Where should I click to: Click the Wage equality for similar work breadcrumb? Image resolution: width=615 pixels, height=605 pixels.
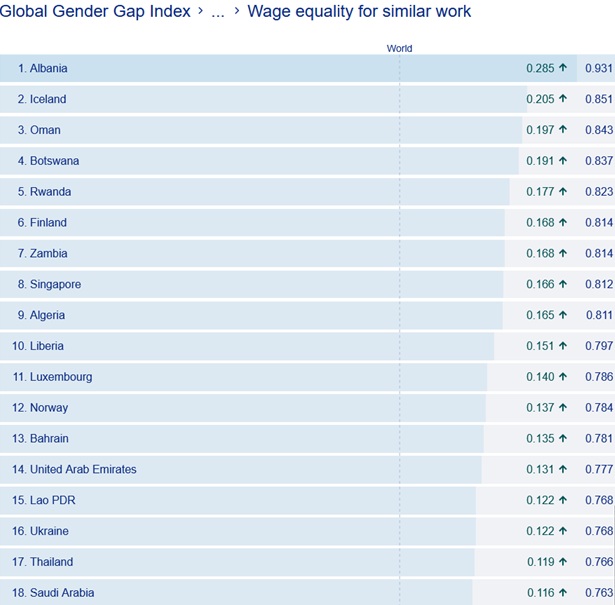click(359, 12)
